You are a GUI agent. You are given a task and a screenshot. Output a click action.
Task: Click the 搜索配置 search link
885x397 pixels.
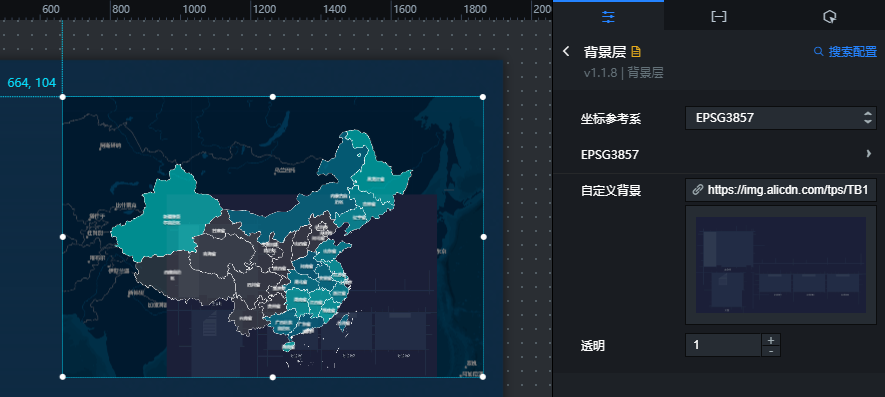pos(845,51)
